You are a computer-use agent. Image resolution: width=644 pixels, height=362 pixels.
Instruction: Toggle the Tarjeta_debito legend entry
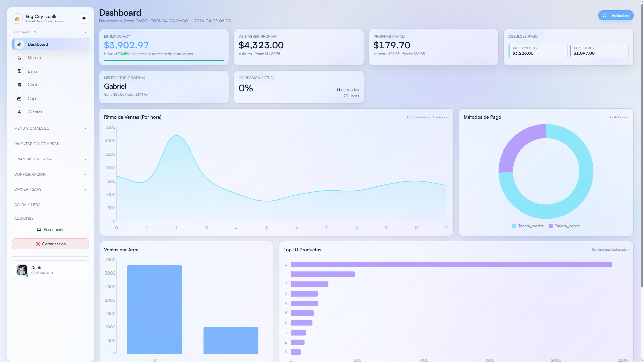tap(565, 226)
